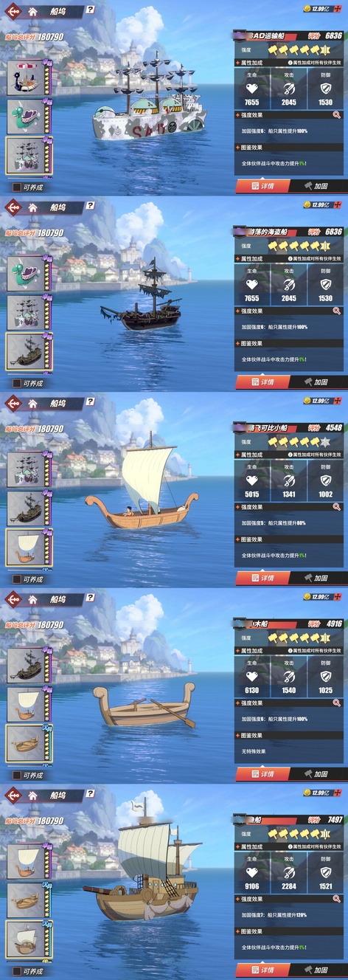Check the 可养成 box on the 7497 galleon screen
The image size is (348, 980).
(16, 971)
